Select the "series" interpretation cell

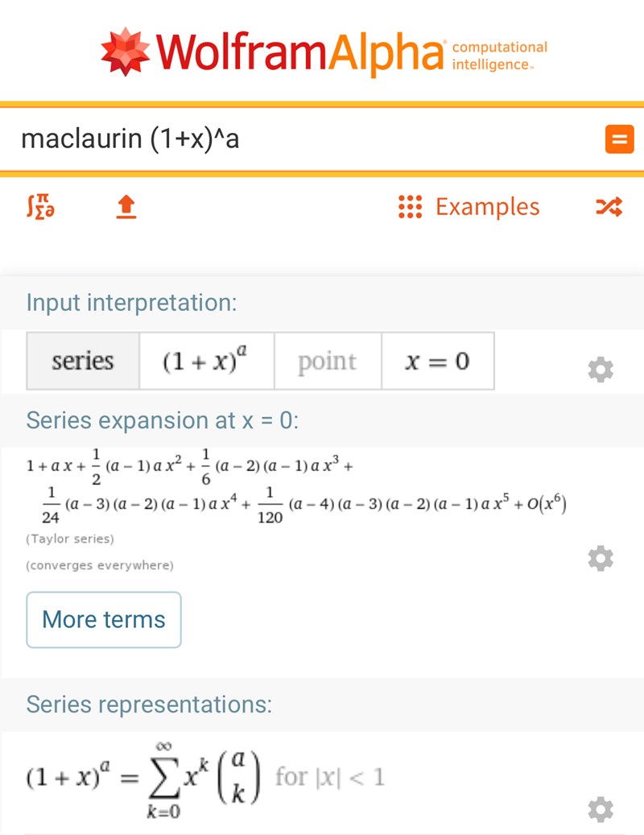point(83,361)
